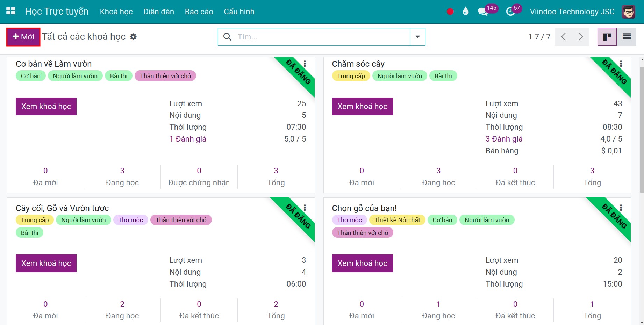The height and width of the screenshot is (325, 644).
Task: Open options menu for Chọn gỗ của bạn! card
Action: point(621,208)
